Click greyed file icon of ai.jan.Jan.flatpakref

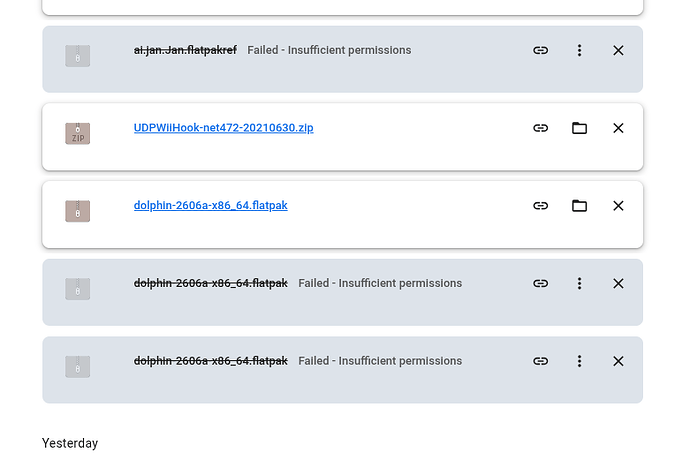coord(77,55)
